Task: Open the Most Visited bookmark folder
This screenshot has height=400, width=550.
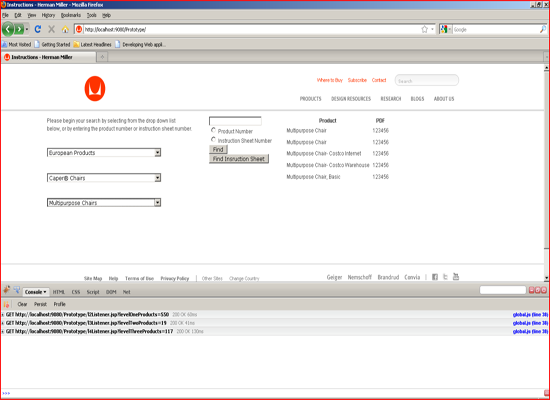Action: [x=16, y=45]
